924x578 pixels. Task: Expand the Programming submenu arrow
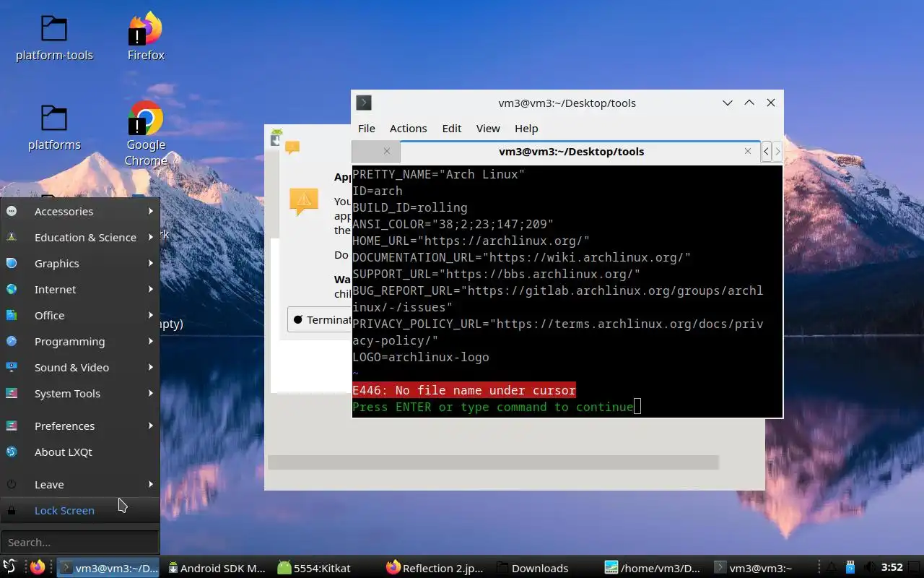151,341
